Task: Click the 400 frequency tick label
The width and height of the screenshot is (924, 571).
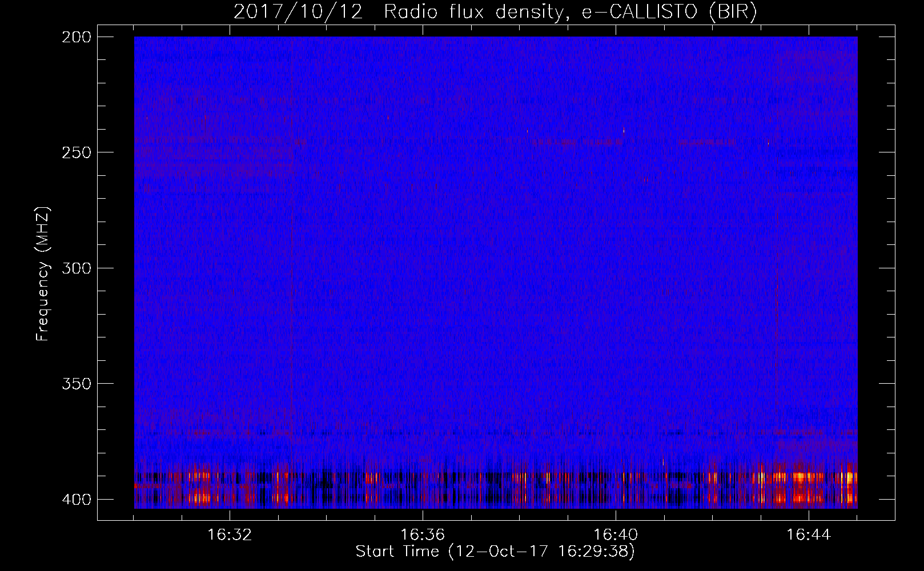Action: [x=76, y=500]
